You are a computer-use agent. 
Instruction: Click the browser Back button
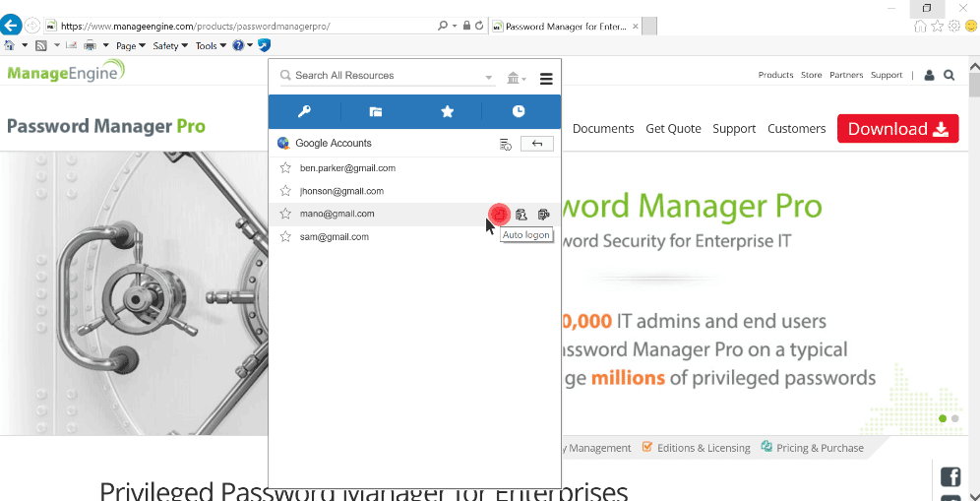click(x=11, y=25)
